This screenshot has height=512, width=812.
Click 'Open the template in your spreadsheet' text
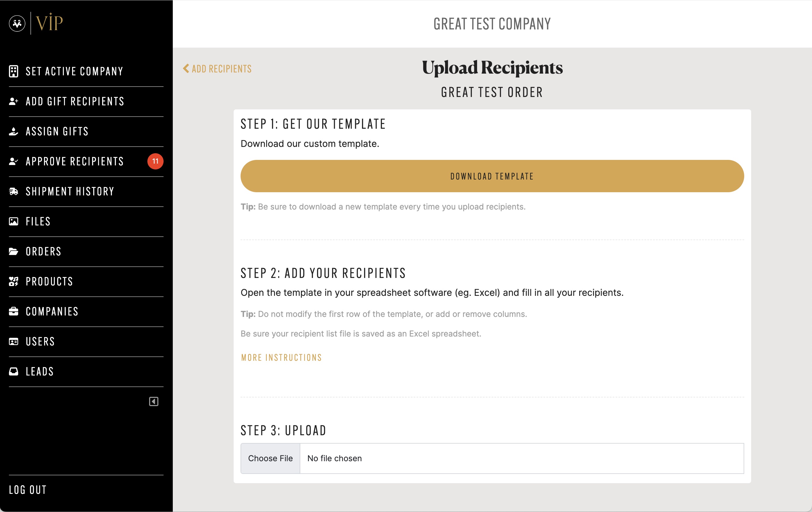432,292
